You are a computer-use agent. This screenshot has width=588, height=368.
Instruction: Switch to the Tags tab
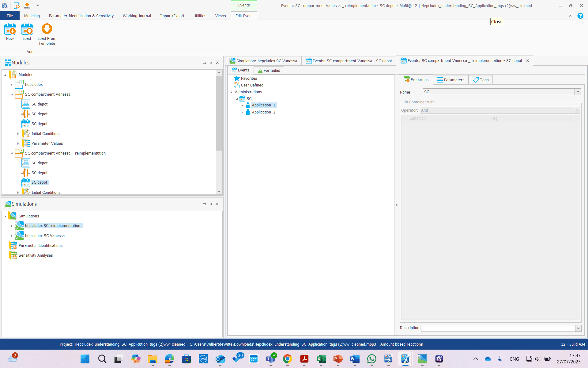click(x=481, y=80)
